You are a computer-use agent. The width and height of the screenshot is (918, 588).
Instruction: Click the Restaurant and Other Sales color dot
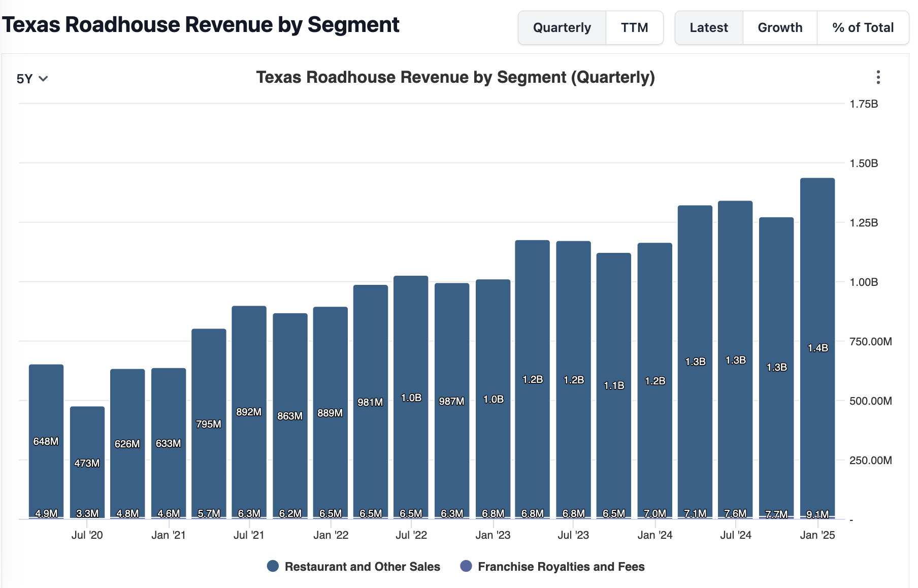click(x=273, y=566)
